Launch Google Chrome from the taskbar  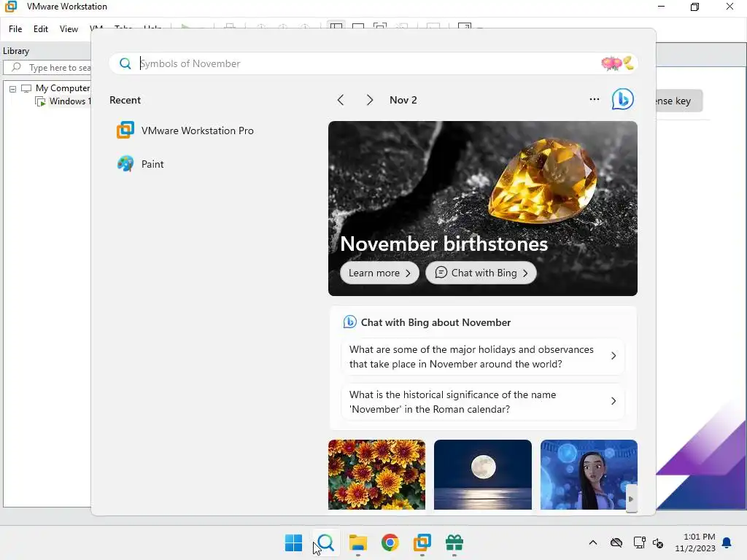pos(390,542)
